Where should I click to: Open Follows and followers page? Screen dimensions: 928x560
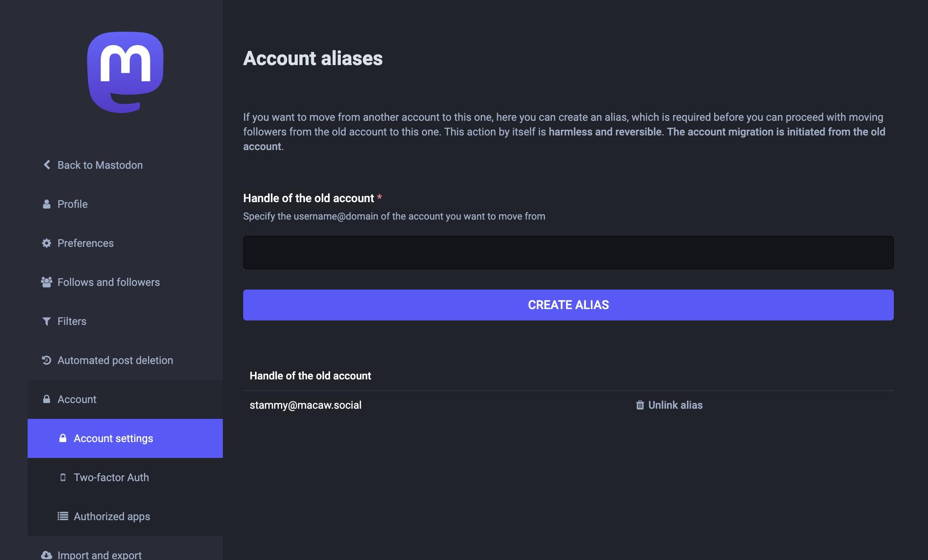click(125, 282)
